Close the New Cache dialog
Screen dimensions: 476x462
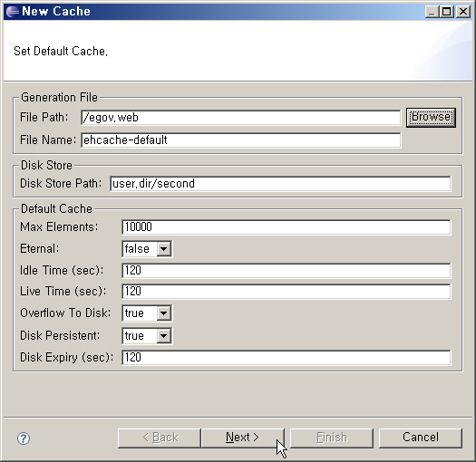(x=463, y=12)
